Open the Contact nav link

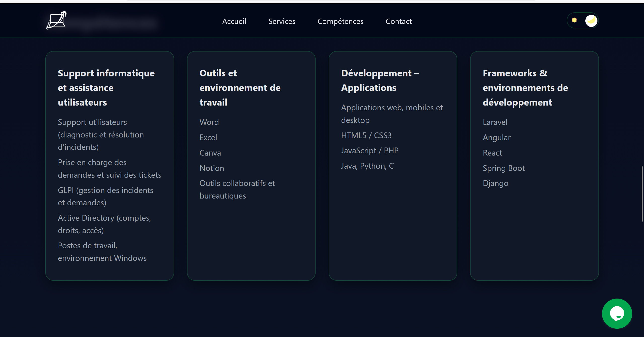398,21
